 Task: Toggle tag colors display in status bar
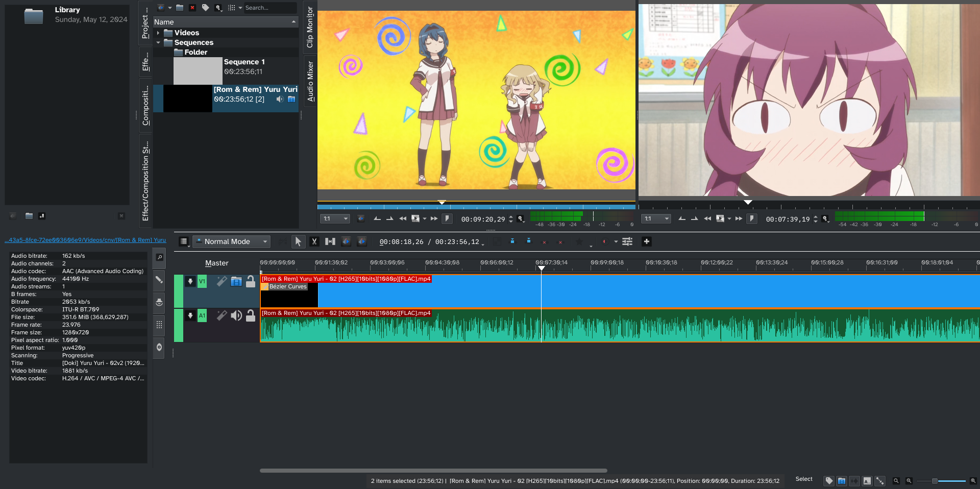pyautogui.click(x=829, y=481)
